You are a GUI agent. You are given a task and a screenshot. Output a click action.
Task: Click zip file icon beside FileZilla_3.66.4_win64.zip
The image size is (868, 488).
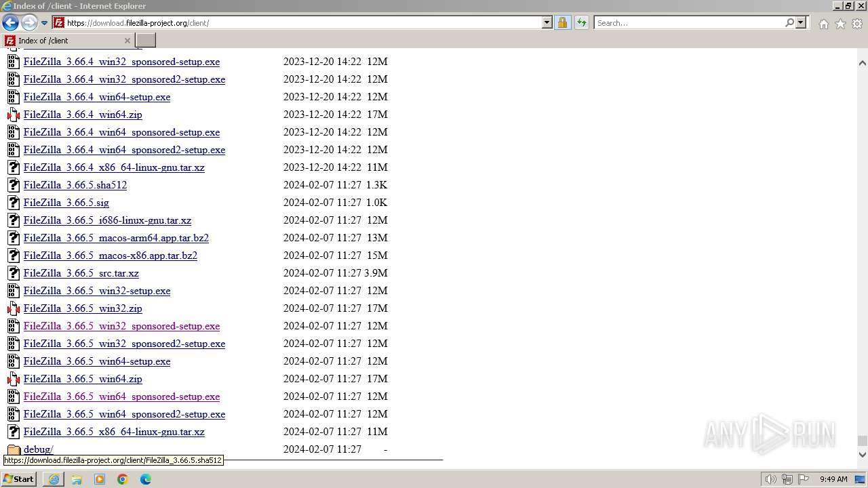click(x=14, y=115)
